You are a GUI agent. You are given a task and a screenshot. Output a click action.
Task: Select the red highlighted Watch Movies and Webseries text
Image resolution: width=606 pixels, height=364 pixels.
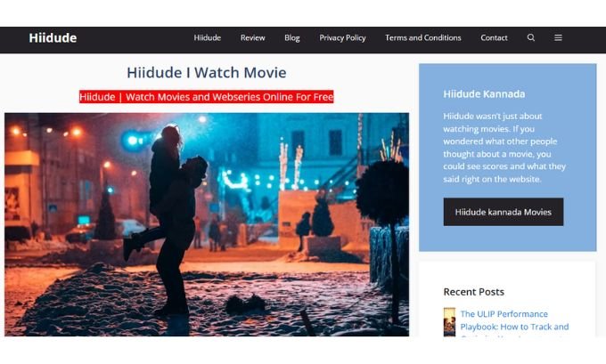click(207, 97)
